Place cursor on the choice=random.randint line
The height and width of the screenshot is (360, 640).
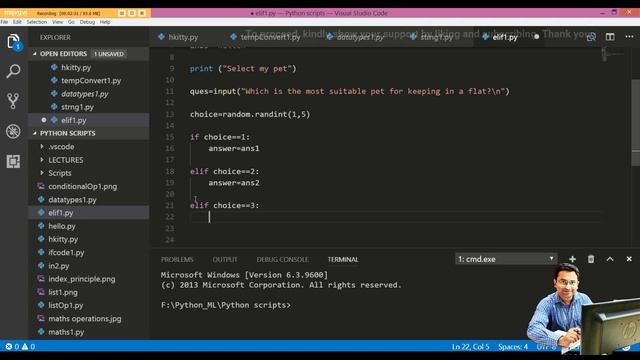pos(250,114)
